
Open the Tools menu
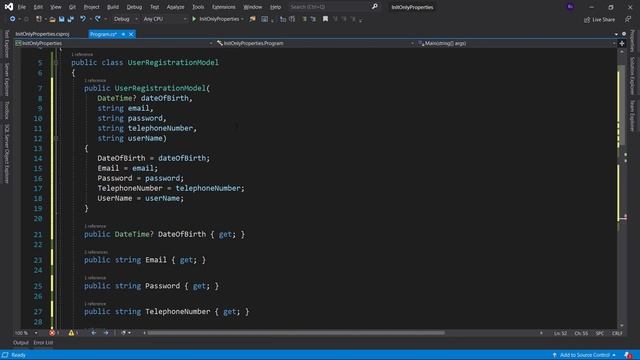[198, 7]
